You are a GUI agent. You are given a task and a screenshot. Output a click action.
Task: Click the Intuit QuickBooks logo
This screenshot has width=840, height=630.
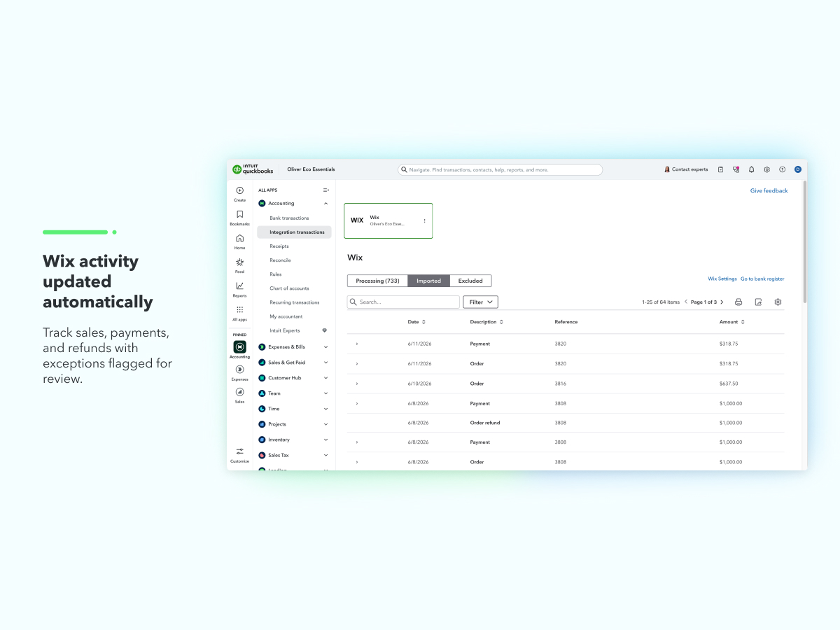[253, 169]
